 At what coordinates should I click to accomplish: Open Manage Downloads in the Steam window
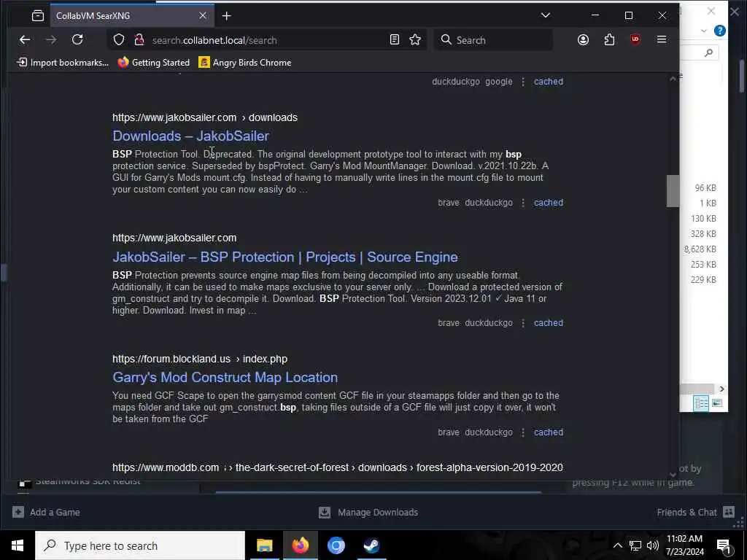tap(378, 513)
